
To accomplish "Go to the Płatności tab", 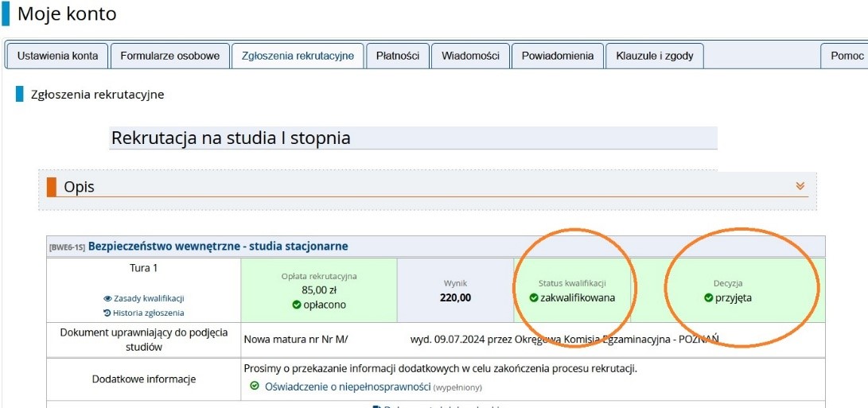I will (397, 56).
